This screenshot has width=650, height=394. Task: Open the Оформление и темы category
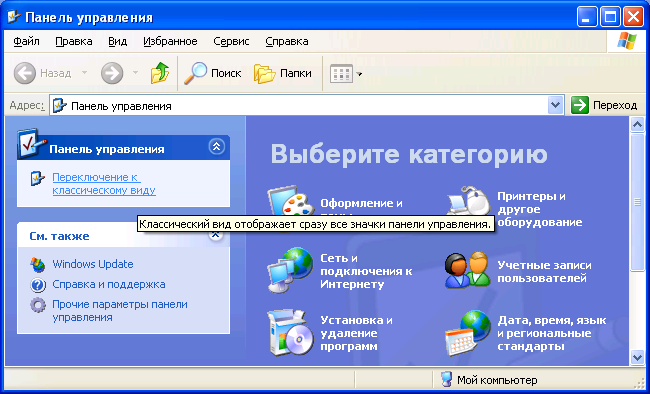coord(361,204)
